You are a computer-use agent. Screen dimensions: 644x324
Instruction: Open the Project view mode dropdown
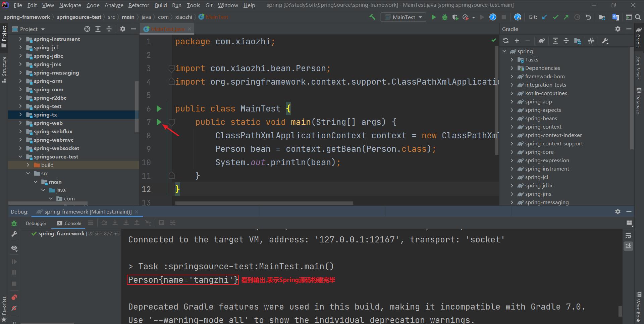point(29,29)
